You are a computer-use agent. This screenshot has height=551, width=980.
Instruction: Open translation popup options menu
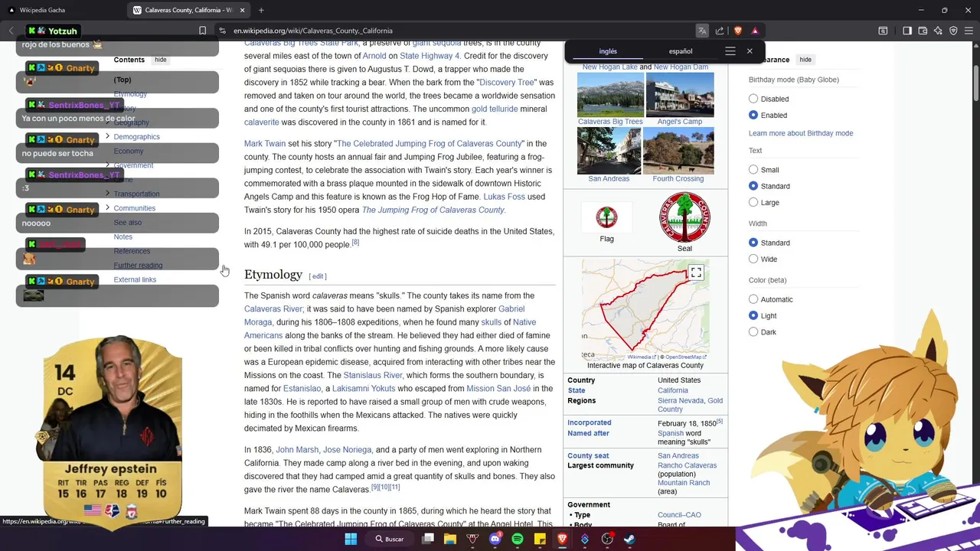click(x=730, y=51)
